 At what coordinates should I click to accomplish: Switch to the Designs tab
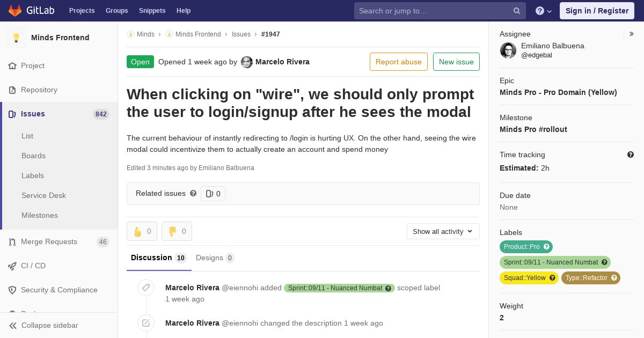coord(215,258)
